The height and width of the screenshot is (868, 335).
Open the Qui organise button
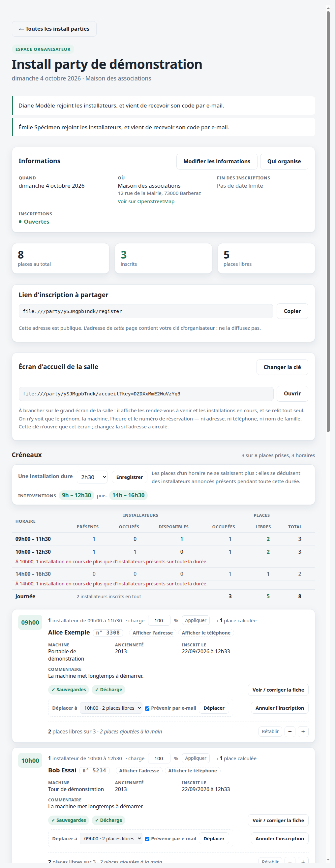coord(284,161)
